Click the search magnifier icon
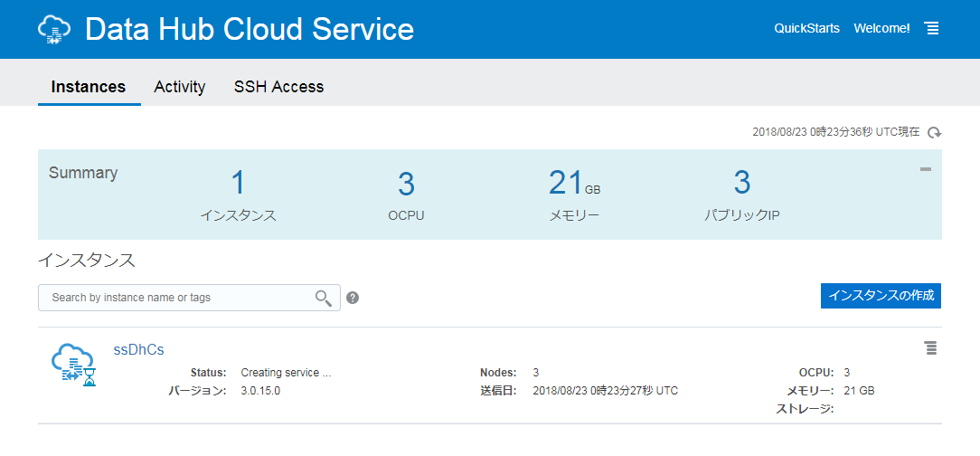This screenshot has height=456, width=980. point(323,298)
